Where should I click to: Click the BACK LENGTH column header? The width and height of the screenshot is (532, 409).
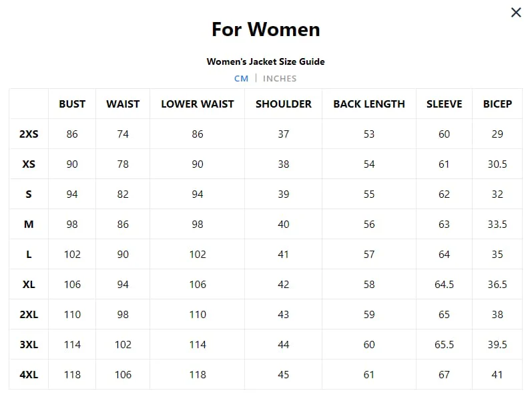point(369,104)
